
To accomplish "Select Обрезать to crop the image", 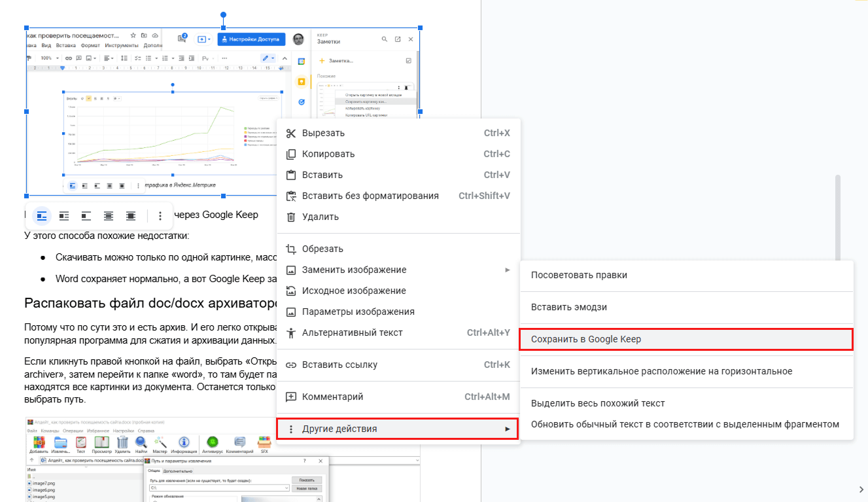I will [398, 249].
